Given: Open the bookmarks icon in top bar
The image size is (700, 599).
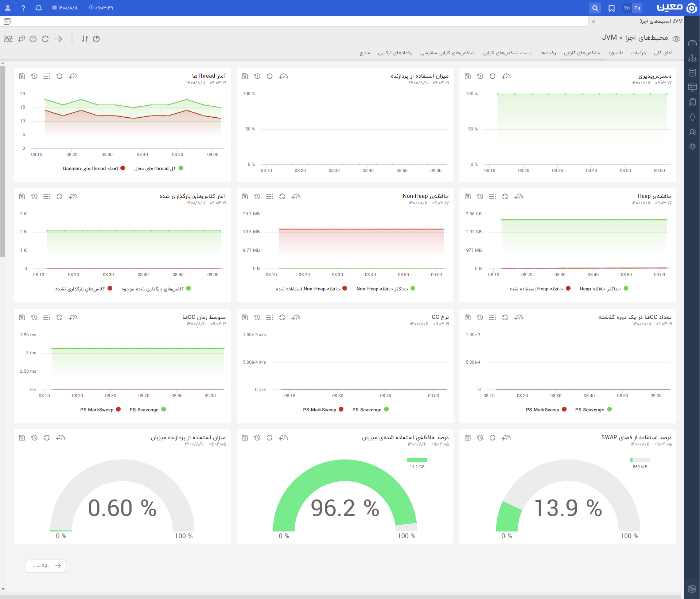Looking at the screenshot, I should 611,8.
